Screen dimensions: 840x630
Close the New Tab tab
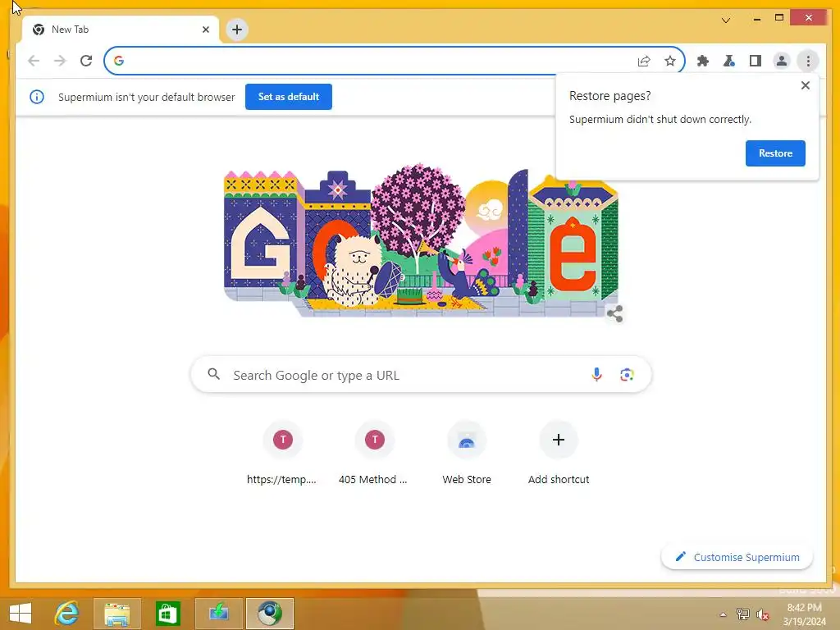pos(206,30)
